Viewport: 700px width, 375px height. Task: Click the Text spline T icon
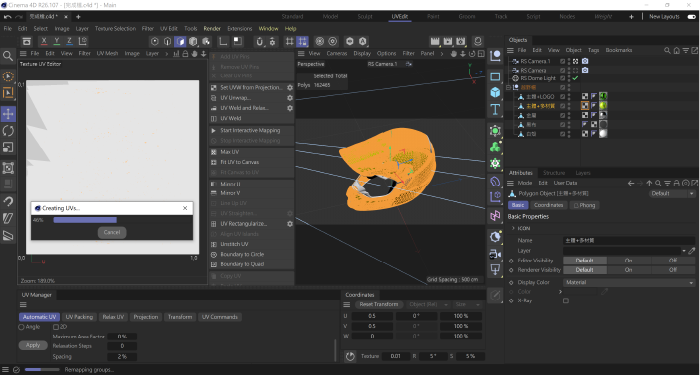495,109
